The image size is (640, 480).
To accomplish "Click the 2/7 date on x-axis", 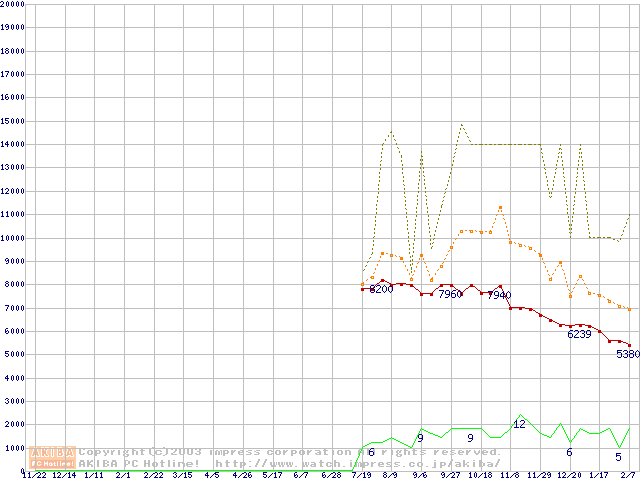I will pyautogui.click(x=629, y=475).
